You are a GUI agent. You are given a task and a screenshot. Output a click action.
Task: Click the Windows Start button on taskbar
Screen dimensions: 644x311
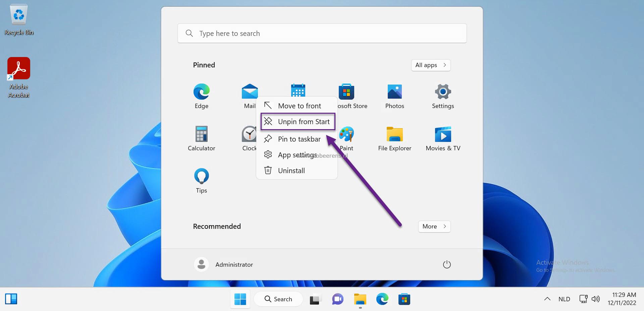[240, 299]
